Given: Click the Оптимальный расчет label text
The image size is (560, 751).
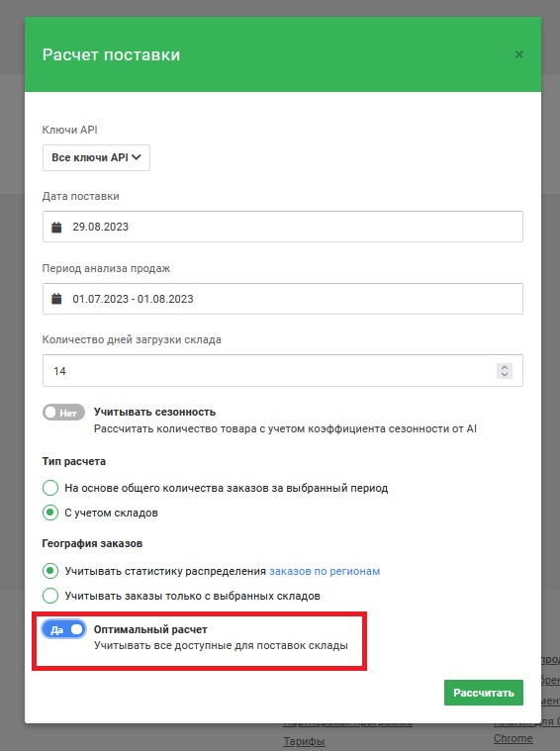Looking at the screenshot, I should 150,629.
